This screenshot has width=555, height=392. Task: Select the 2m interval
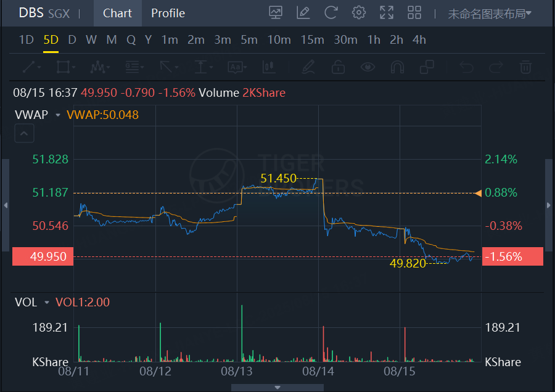coord(196,39)
